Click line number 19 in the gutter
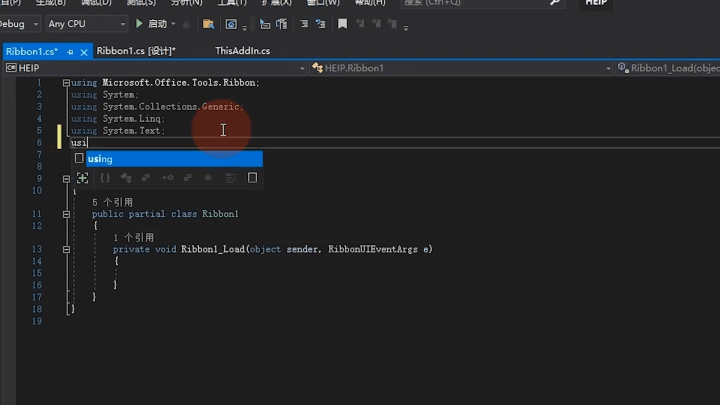The height and width of the screenshot is (405, 720). 37,321
